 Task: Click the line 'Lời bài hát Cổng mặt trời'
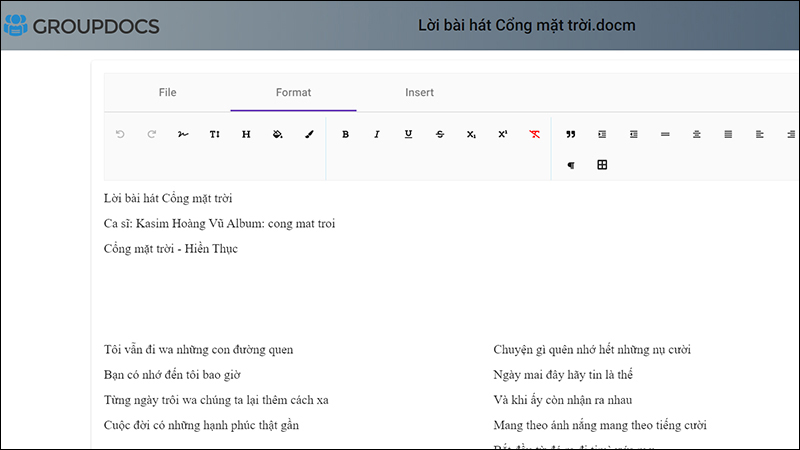click(168, 198)
